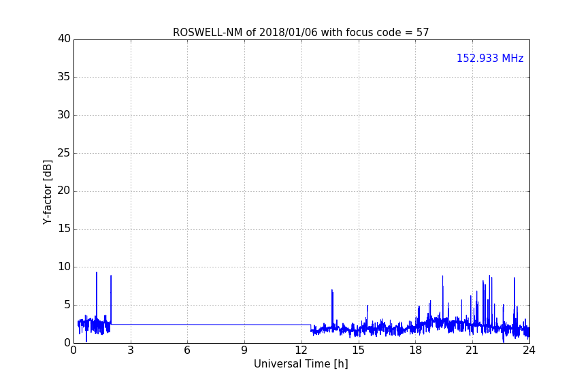Click y-axis tick label '20'
This screenshot has width=588, height=392.
tap(64, 191)
